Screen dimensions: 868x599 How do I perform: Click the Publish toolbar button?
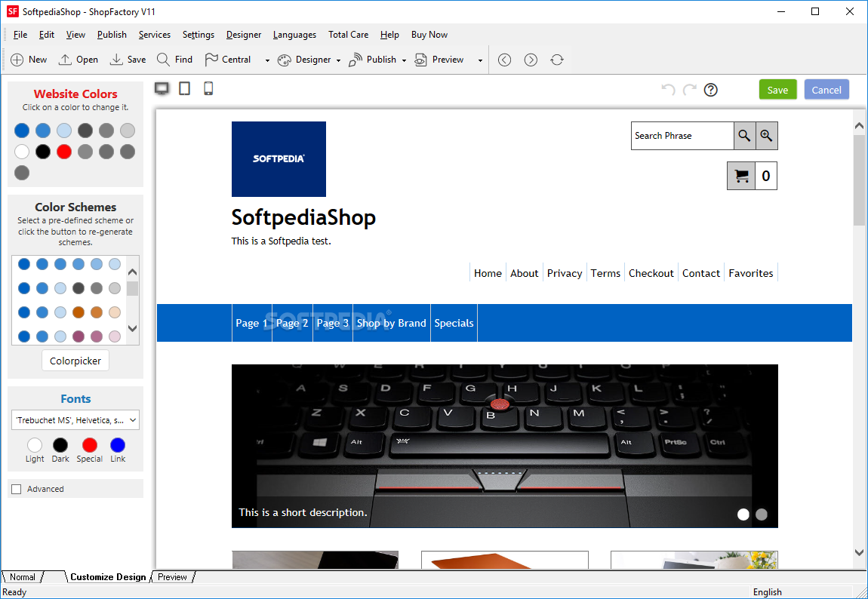(373, 60)
